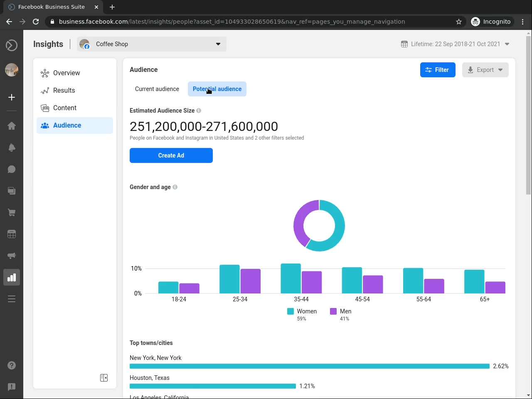
Task: Click info icon beside Estimated Audience Size
Action: point(199,111)
